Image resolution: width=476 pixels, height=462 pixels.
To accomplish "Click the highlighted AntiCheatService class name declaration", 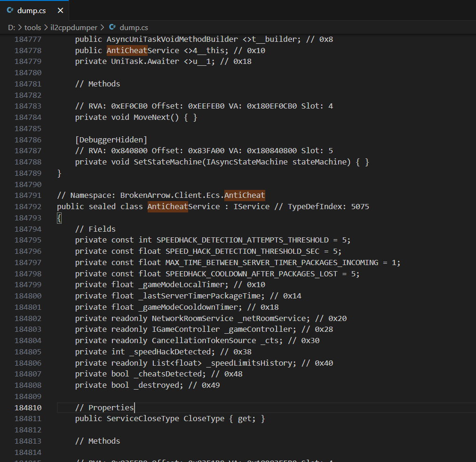I will point(183,206).
